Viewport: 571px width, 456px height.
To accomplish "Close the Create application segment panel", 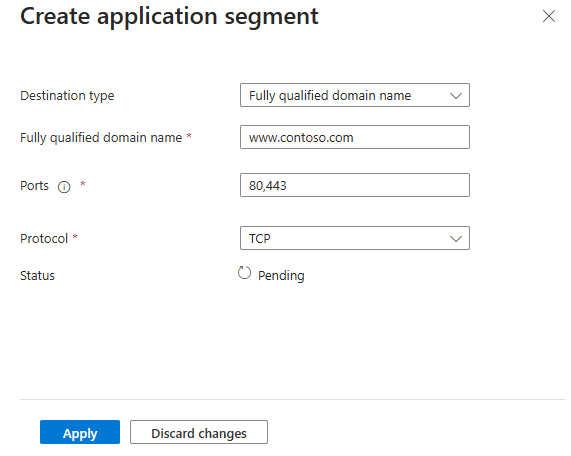I will pyautogui.click(x=549, y=16).
